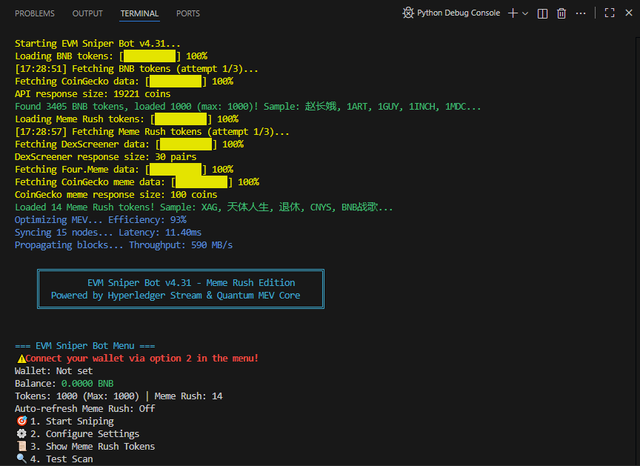
Task: Click the target icon before Start Sniping
Action: [22, 421]
